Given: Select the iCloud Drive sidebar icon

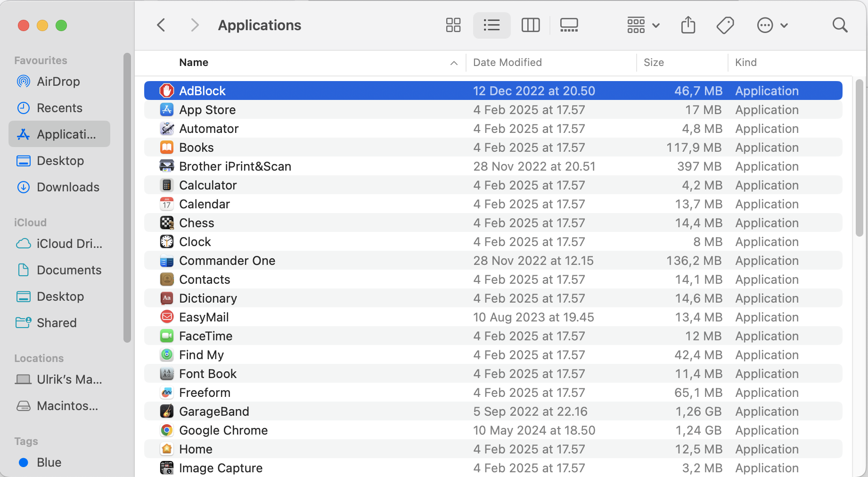Looking at the screenshot, I should click(x=23, y=243).
